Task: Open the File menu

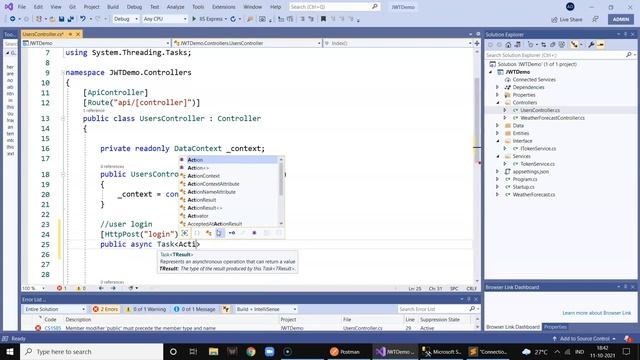Action: coord(22,7)
